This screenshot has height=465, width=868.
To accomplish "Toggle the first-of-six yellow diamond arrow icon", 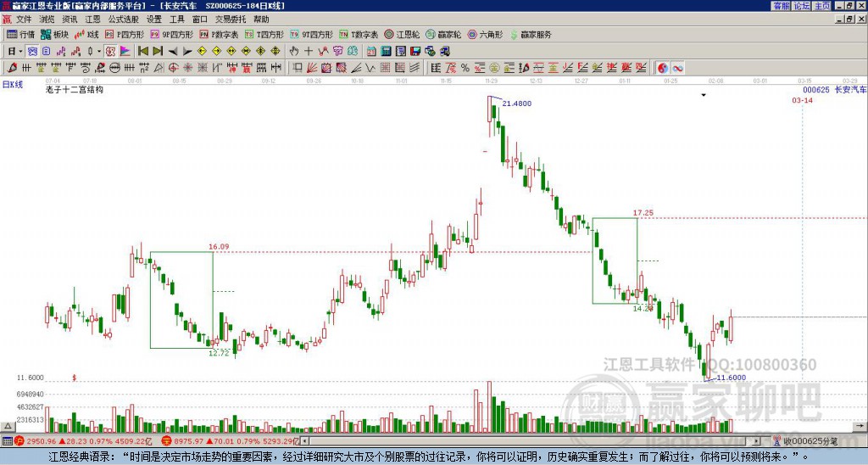I will point(202,52).
